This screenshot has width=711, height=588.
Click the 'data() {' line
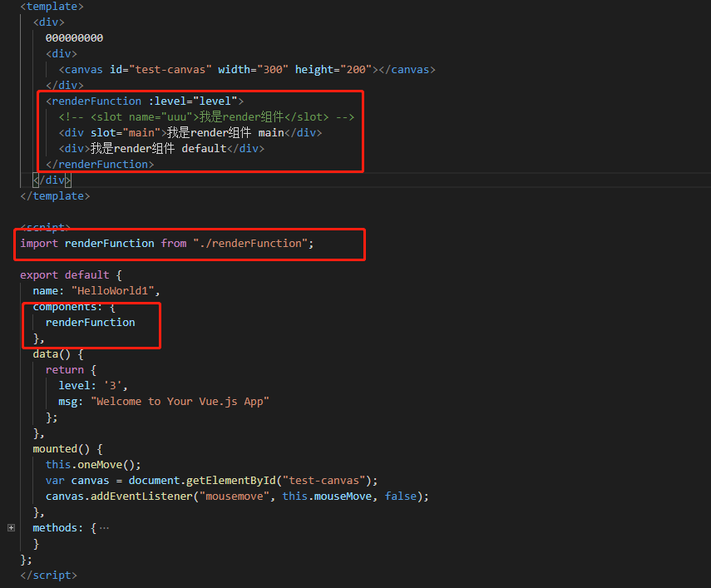[58, 354]
